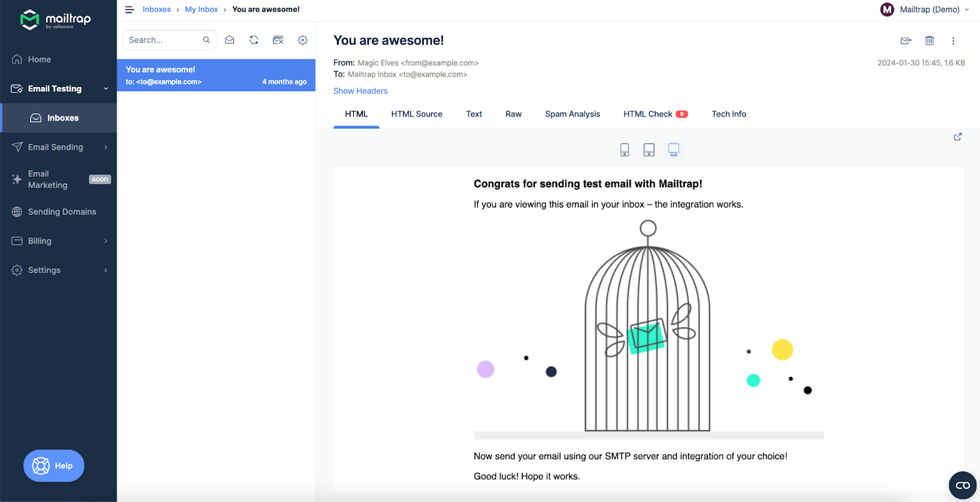Select the HTML tab
The height and width of the screenshot is (502, 980).
(x=356, y=114)
